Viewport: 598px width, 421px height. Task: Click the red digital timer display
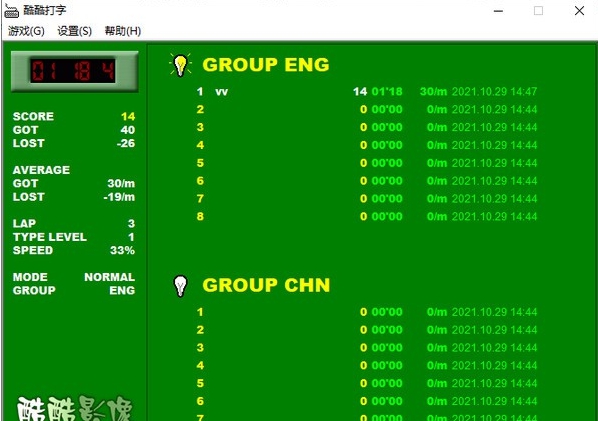tap(73, 71)
